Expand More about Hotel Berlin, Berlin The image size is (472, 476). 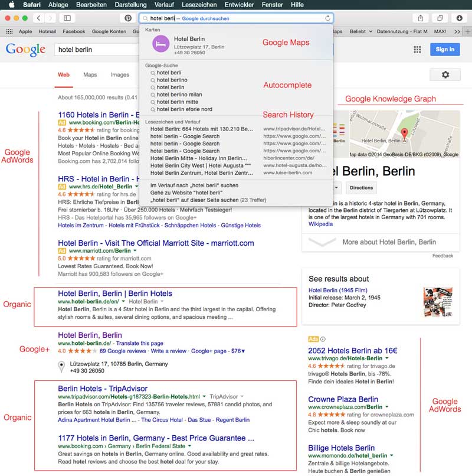click(x=381, y=242)
